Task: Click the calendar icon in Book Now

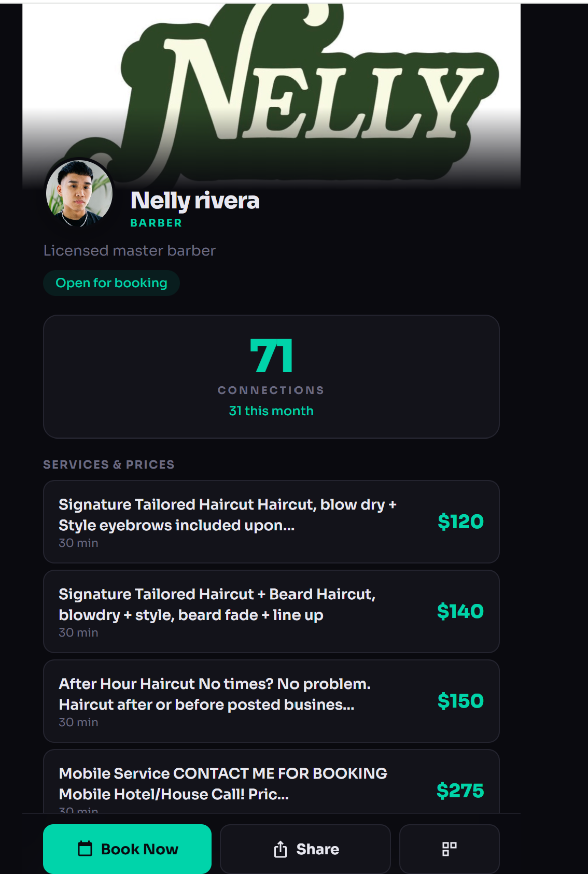Action: pos(85,849)
